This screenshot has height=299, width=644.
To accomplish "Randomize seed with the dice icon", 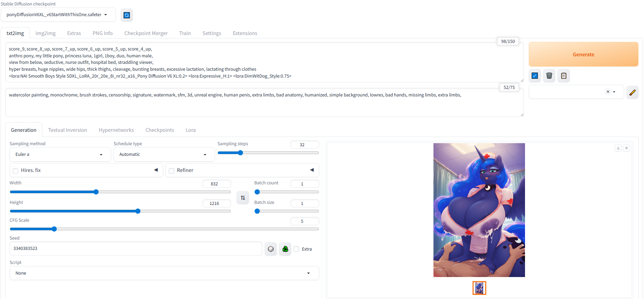I will point(271,249).
